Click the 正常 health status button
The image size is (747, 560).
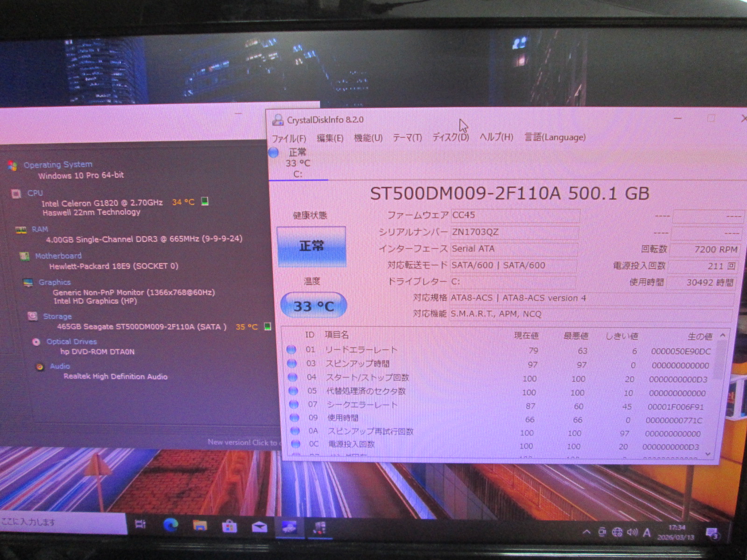tap(311, 246)
